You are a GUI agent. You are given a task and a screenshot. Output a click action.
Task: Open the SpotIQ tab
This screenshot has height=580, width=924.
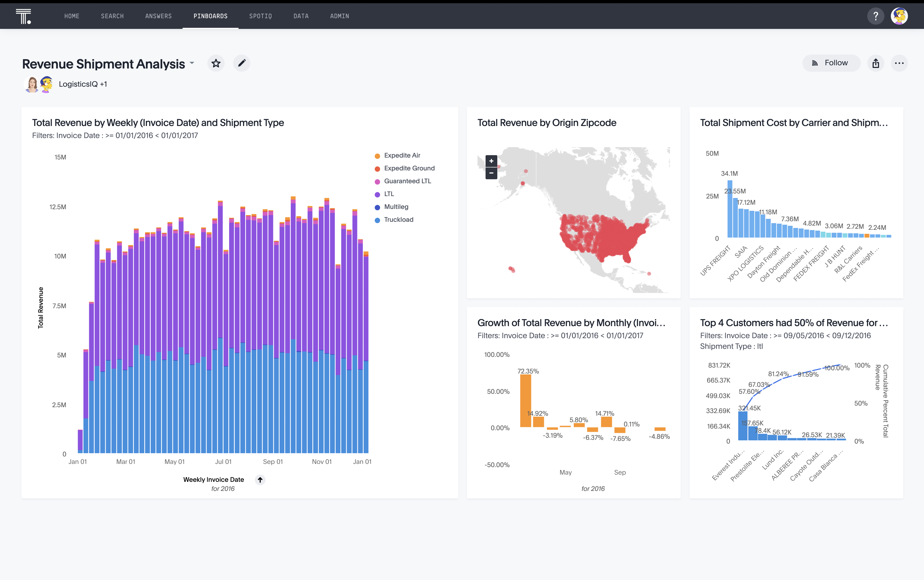[260, 16]
